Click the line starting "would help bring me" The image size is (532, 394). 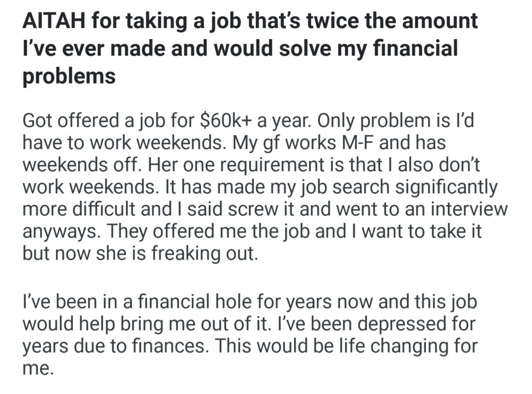tap(249, 324)
